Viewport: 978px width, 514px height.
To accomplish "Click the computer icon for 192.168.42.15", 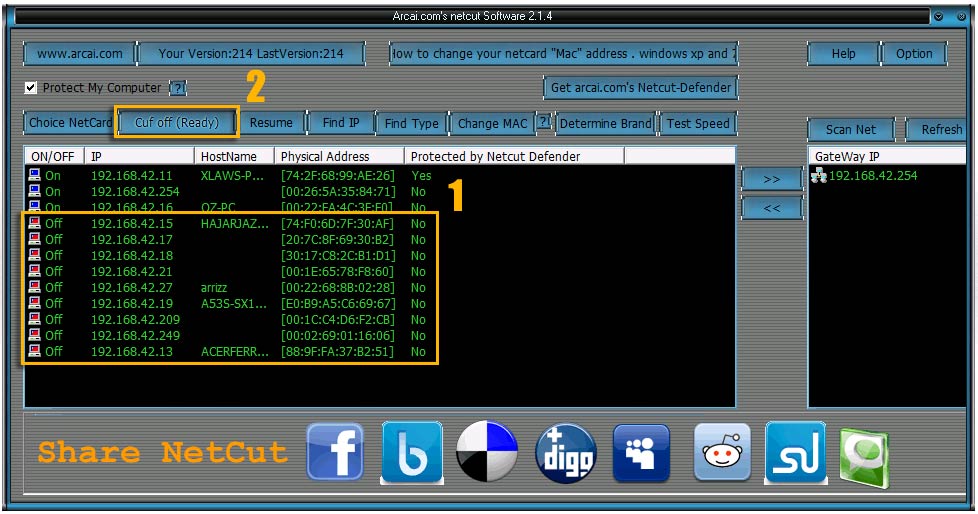I will (34, 223).
